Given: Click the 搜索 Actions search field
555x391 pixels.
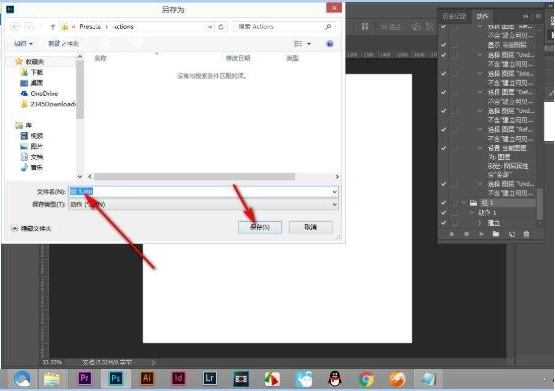Looking at the screenshot, I should 284,27.
